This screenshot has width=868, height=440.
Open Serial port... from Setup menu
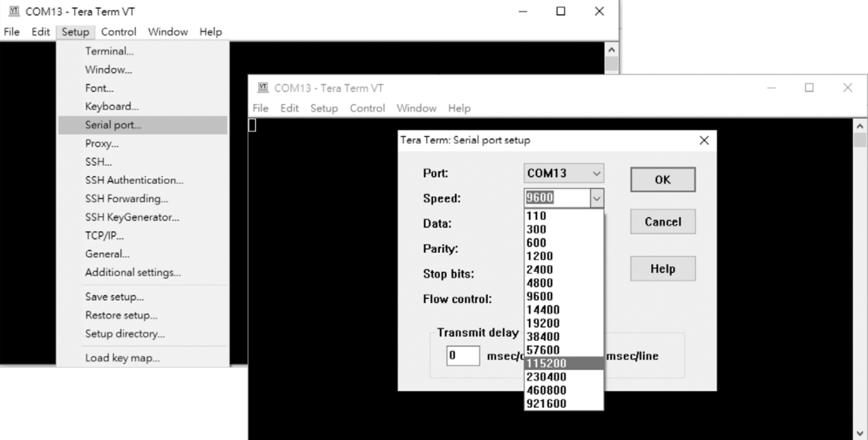pos(143,125)
